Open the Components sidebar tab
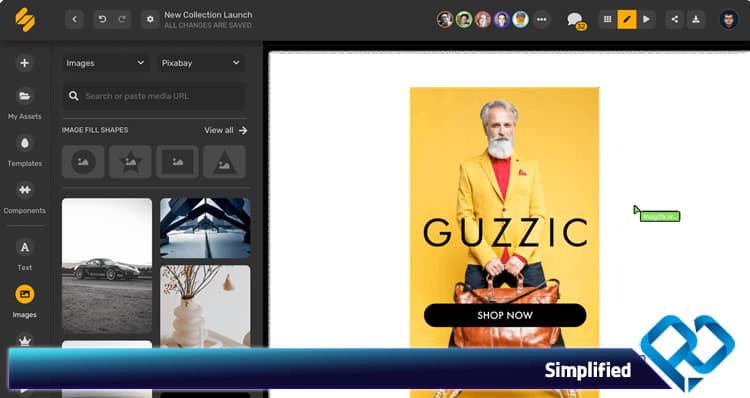Screen dimensions: 750x398 tap(24, 198)
